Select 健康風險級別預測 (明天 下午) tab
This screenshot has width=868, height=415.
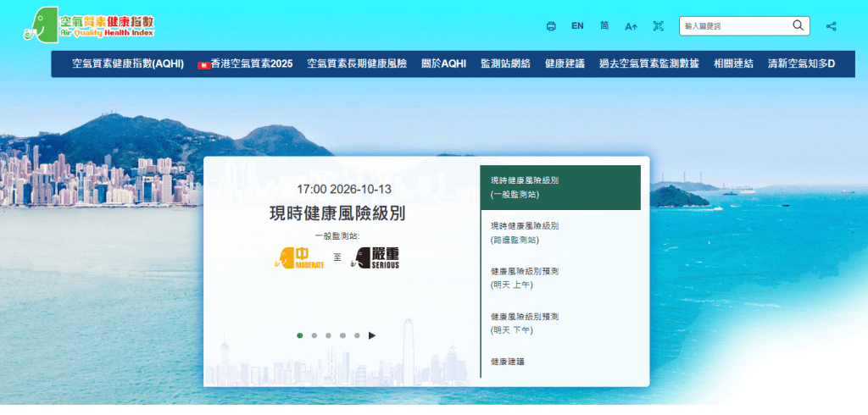pyautogui.click(x=560, y=324)
